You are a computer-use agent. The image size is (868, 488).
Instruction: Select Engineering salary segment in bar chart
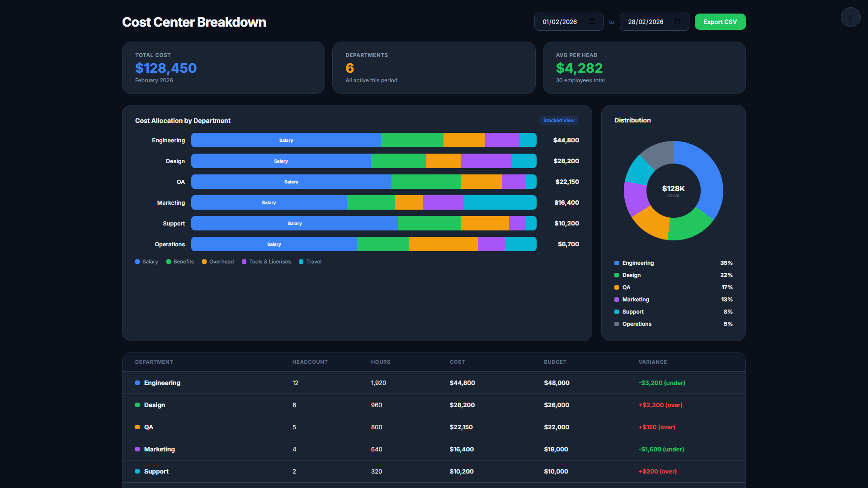pyautogui.click(x=286, y=140)
